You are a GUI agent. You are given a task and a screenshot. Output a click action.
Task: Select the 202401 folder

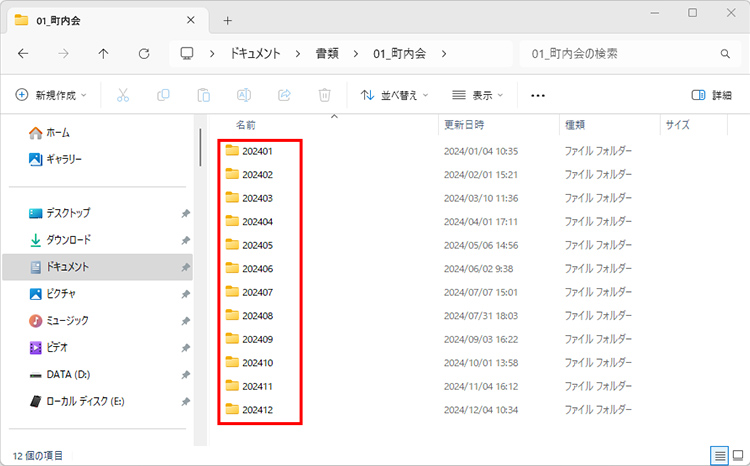coord(249,151)
